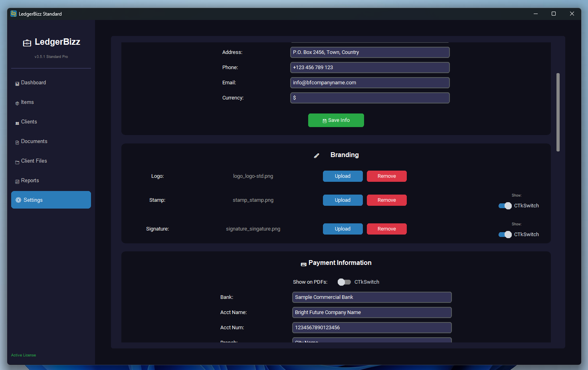Click the Items sidebar icon
The height and width of the screenshot is (370, 588).
pyautogui.click(x=17, y=103)
